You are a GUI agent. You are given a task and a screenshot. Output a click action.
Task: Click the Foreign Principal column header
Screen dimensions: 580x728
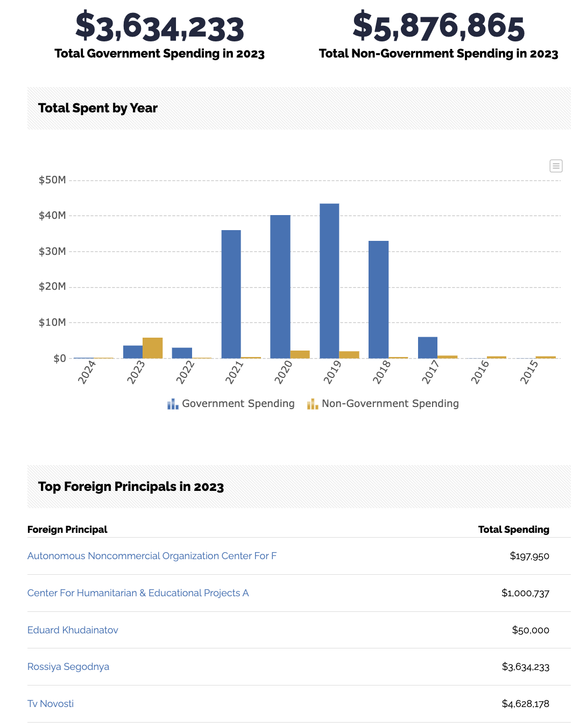point(67,530)
